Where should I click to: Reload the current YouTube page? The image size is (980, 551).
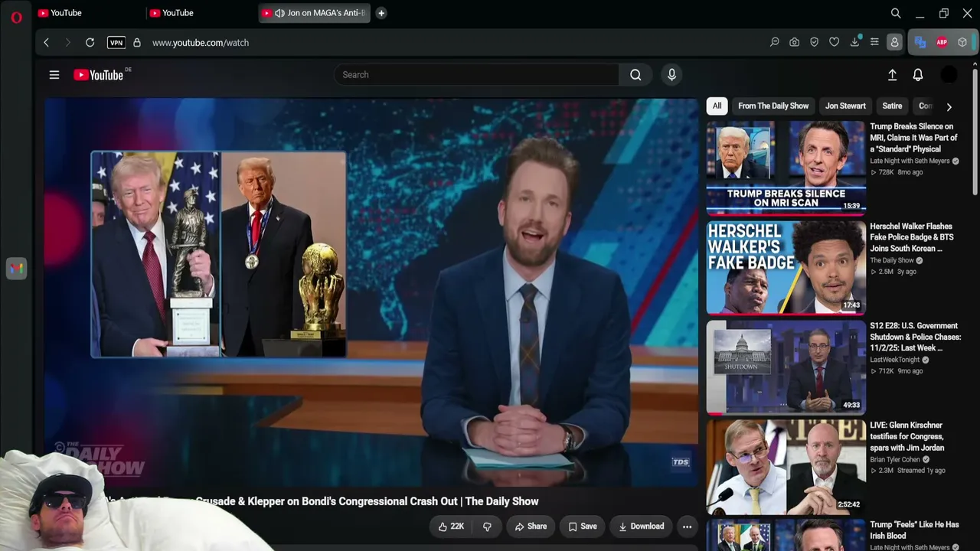click(90, 43)
